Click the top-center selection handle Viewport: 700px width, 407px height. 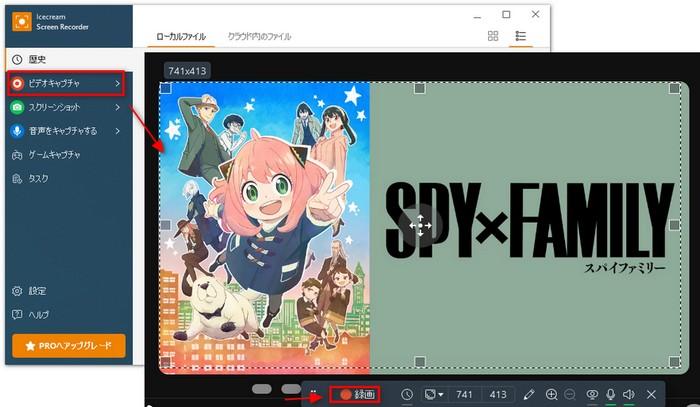[420, 89]
